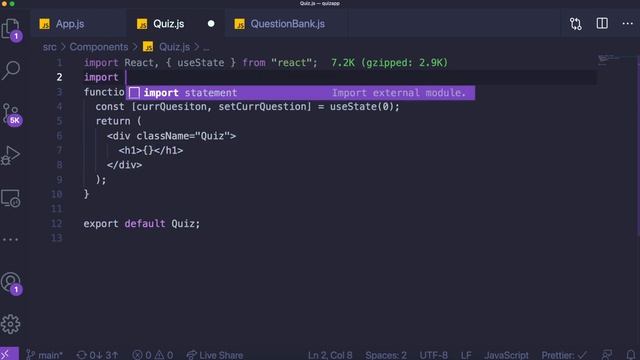
Task: Click 'useState(0)' in line 4
Action: pos(362,107)
